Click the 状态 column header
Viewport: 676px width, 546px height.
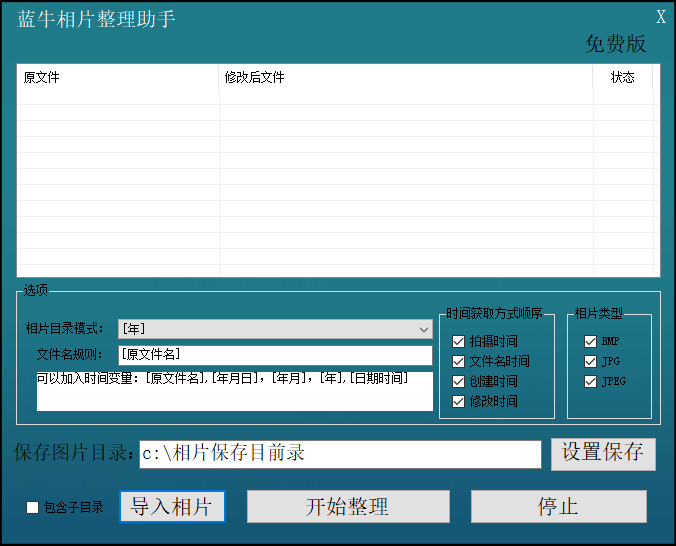pos(623,78)
